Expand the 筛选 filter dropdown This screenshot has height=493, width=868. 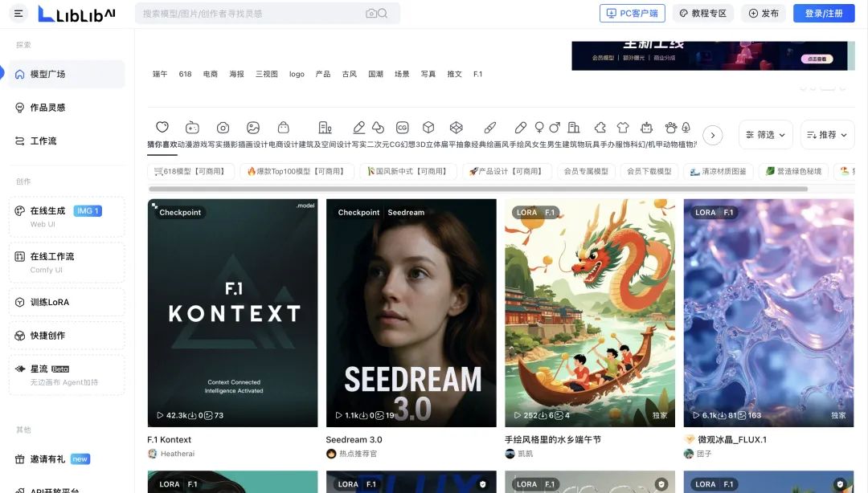pos(766,134)
